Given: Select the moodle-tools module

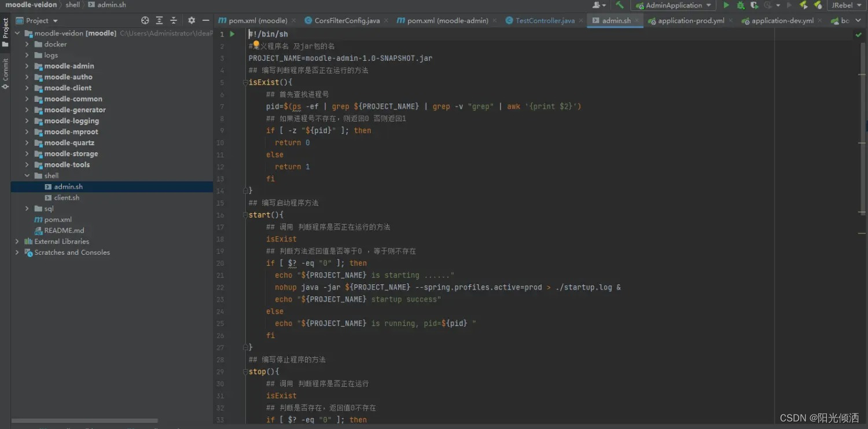Looking at the screenshot, I should (67, 165).
